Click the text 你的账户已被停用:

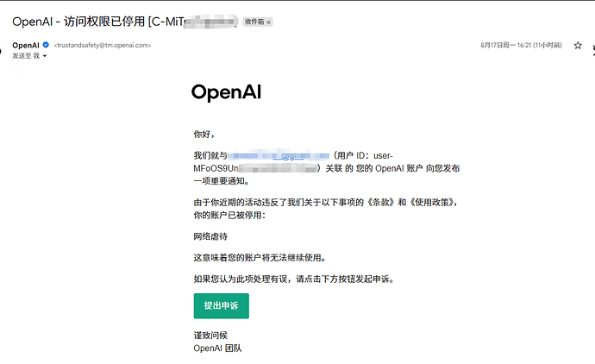230,216
